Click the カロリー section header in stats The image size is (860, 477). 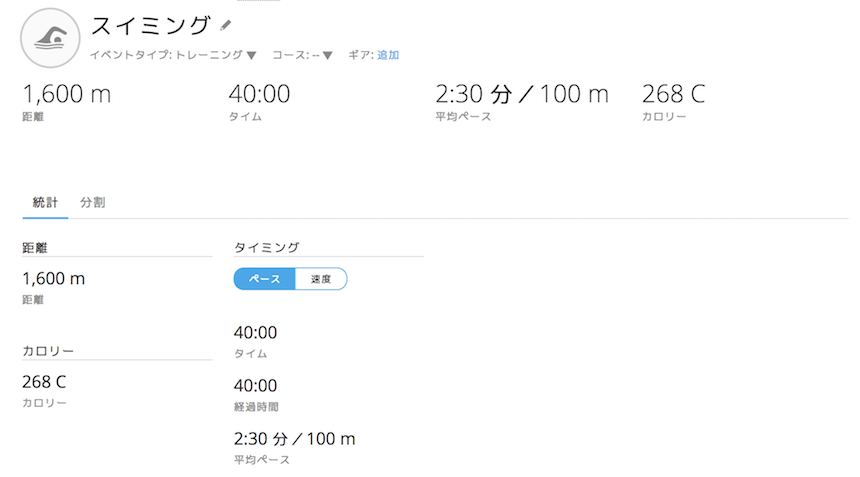coord(48,351)
